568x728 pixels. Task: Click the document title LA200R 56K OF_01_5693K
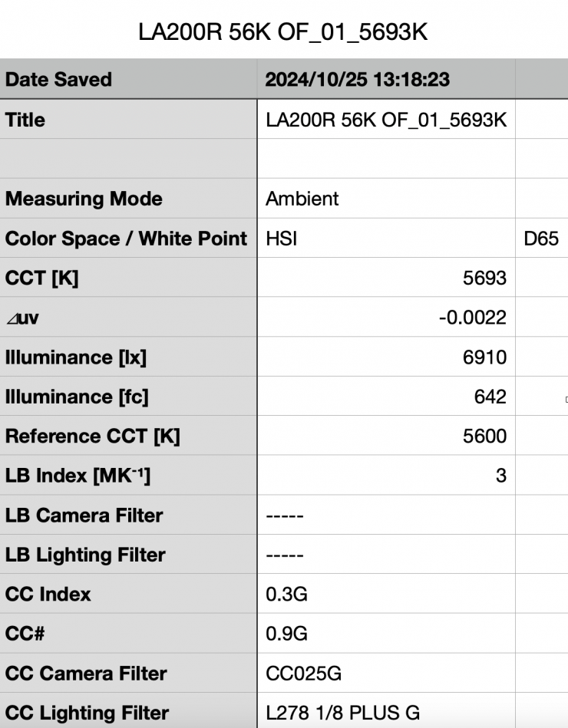[x=282, y=31]
